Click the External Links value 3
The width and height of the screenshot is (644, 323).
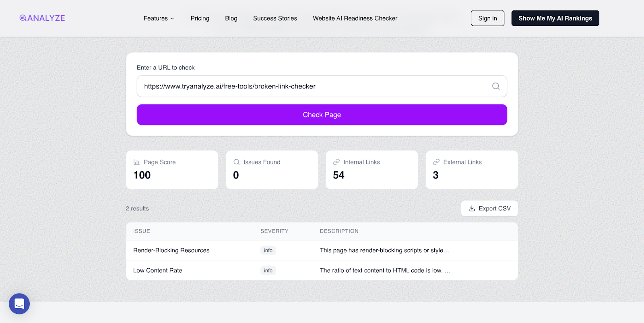436,175
